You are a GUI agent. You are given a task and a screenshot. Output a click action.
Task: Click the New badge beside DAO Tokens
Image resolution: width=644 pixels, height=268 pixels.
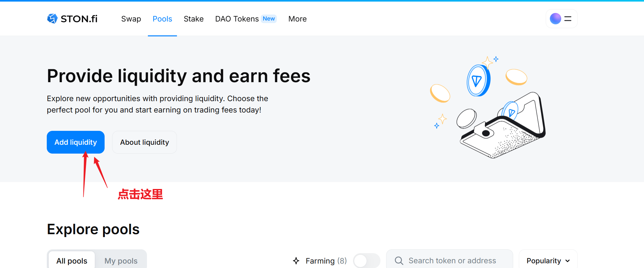tap(269, 19)
